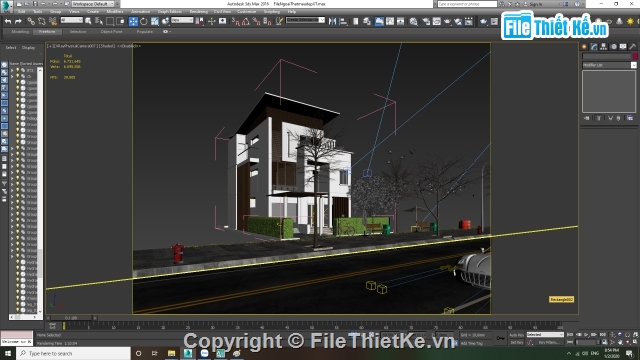The height and width of the screenshot is (360, 640).
Task: Open the selection filter 'All' dropdown
Action: coord(71,20)
